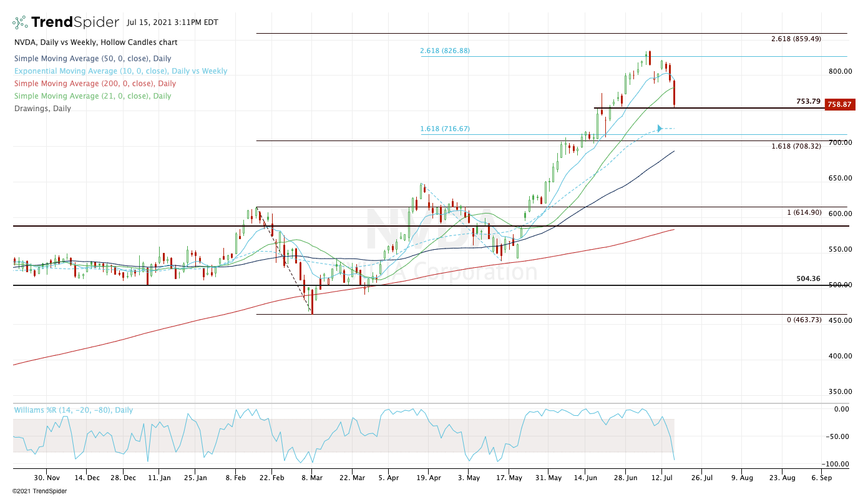Click the 753.79 price level label

[808, 101]
